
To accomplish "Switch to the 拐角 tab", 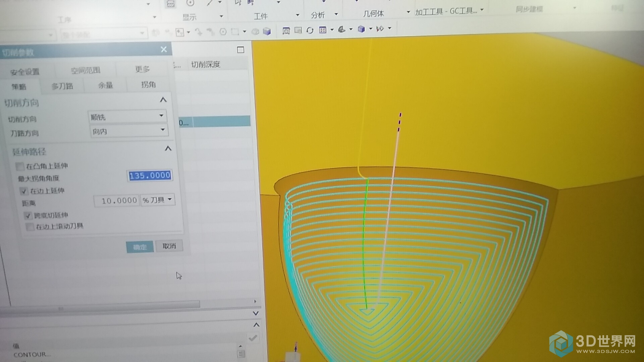I will tap(148, 84).
